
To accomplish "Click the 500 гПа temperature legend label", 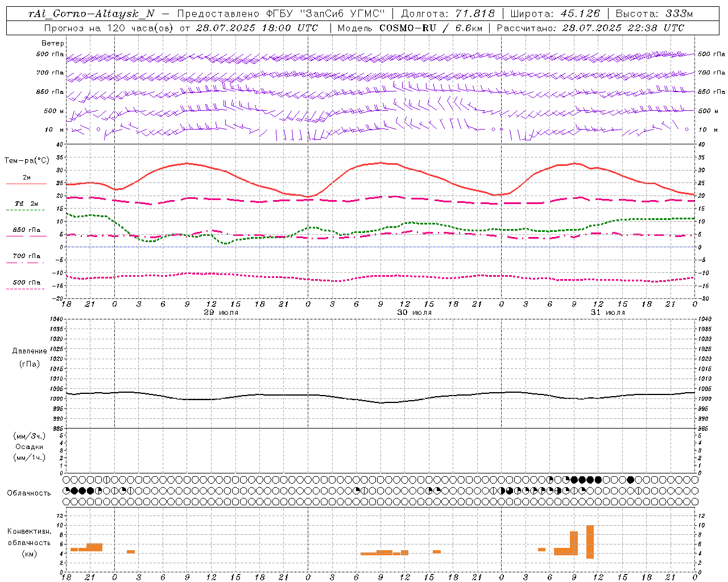I will coord(27,282).
